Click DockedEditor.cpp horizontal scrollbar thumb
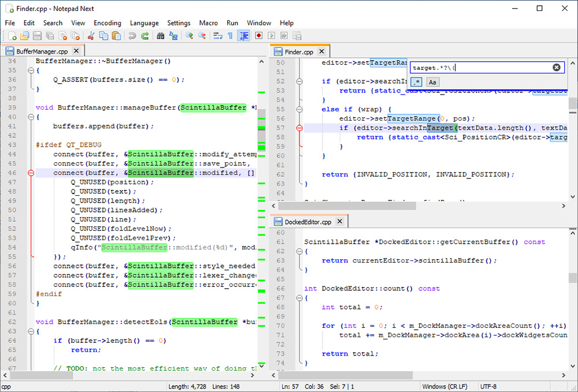 346,375
